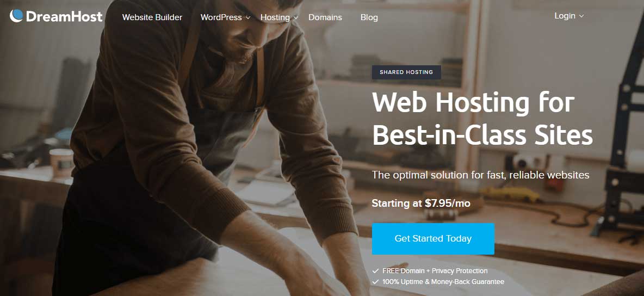Expand the chevron next to Hosting
644x296 pixels.
(x=296, y=17)
